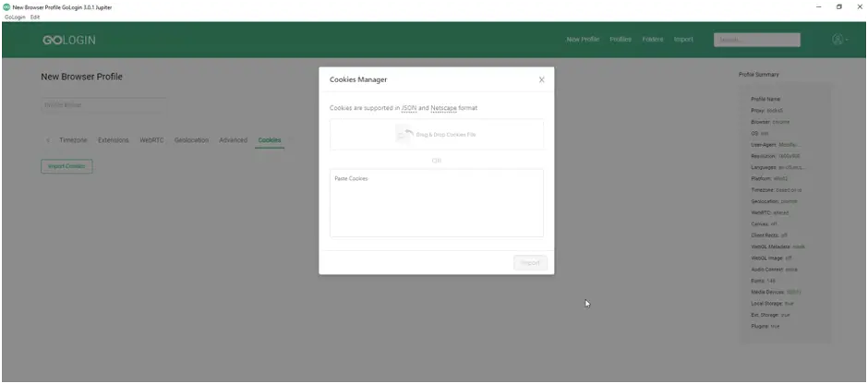Click the Plugins row in Profile Summary
The height and width of the screenshot is (384, 868).
click(x=765, y=327)
